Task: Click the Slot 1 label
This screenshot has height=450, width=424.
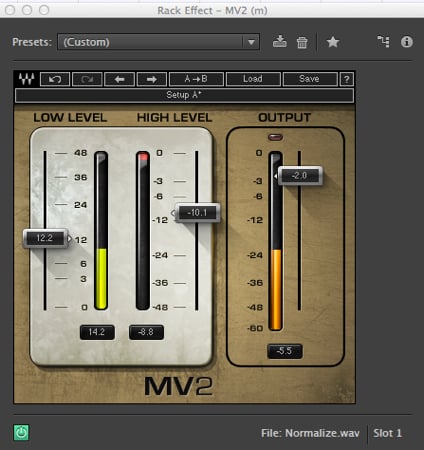Action: point(387,433)
